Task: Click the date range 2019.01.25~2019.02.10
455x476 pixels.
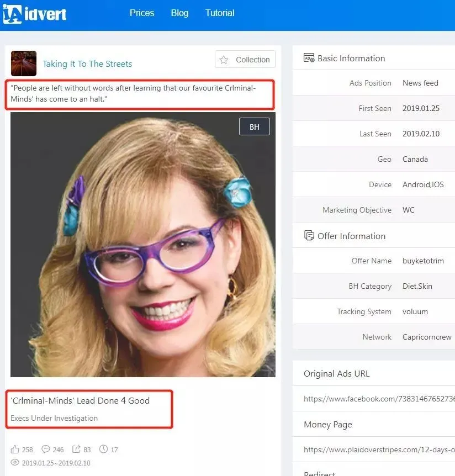Action: coord(56,463)
